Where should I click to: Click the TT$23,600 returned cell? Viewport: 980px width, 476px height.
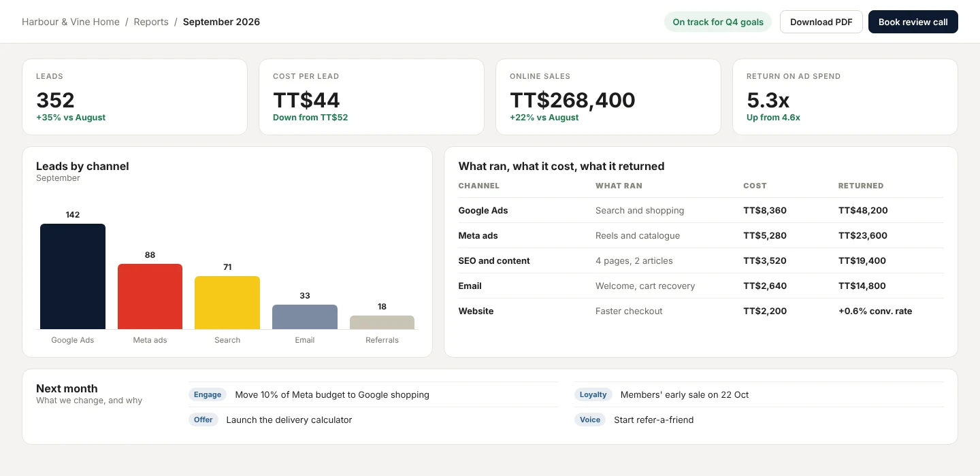(863, 235)
